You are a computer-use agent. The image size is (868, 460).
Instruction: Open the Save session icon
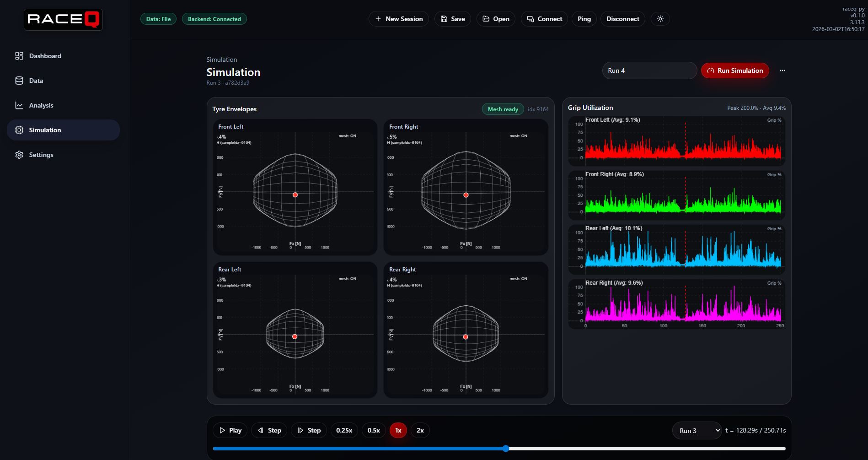(443, 19)
